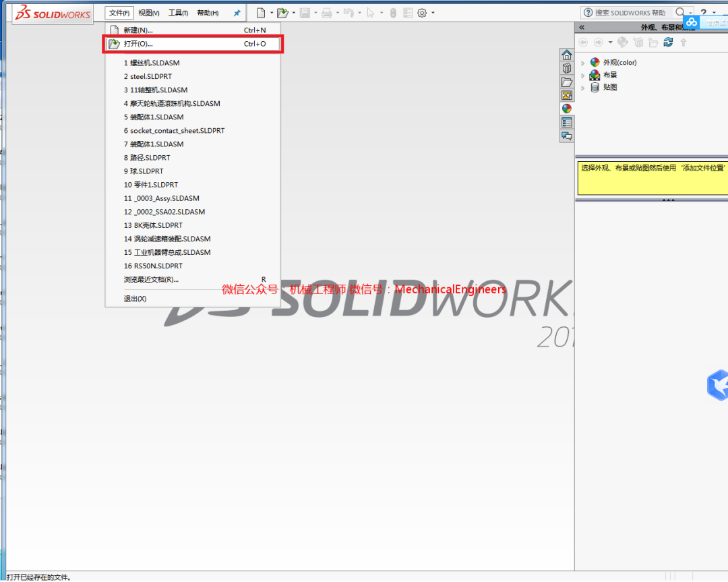Click the Print icon in the toolbar
The height and width of the screenshot is (582, 728).
click(326, 13)
